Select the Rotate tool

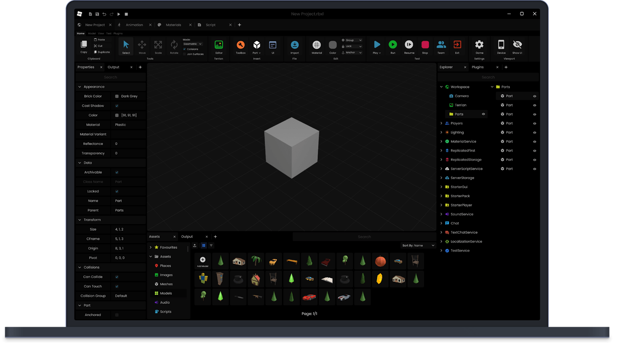(174, 46)
